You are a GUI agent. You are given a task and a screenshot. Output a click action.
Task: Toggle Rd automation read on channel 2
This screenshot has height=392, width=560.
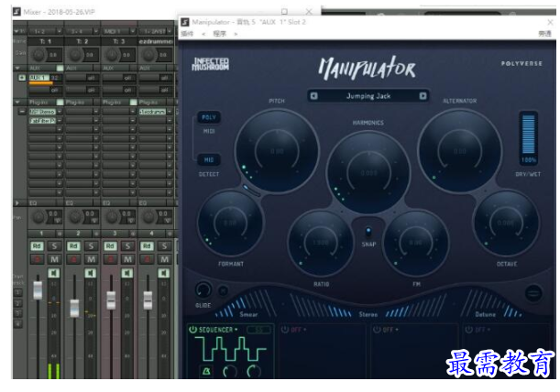[x=73, y=246]
